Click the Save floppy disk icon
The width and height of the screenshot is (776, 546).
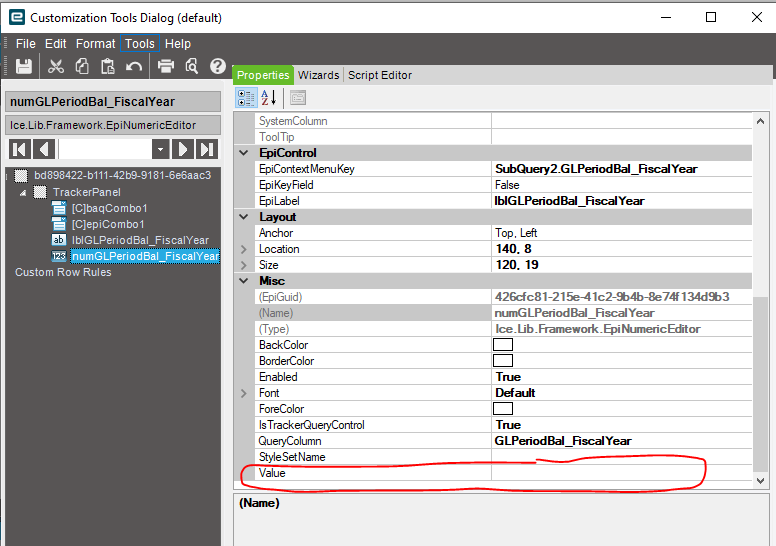24,66
